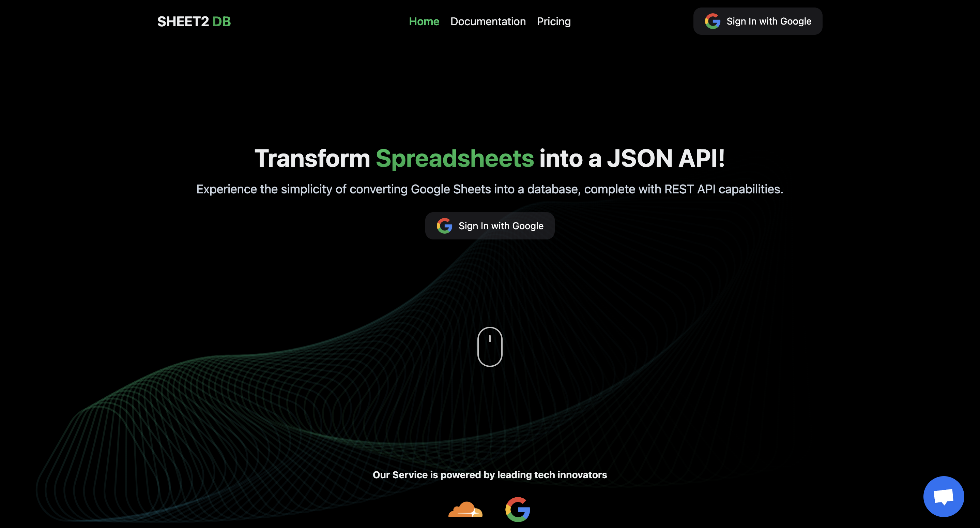The width and height of the screenshot is (980, 528).
Task: Open the chat support bubble
Action: [943, 496]
